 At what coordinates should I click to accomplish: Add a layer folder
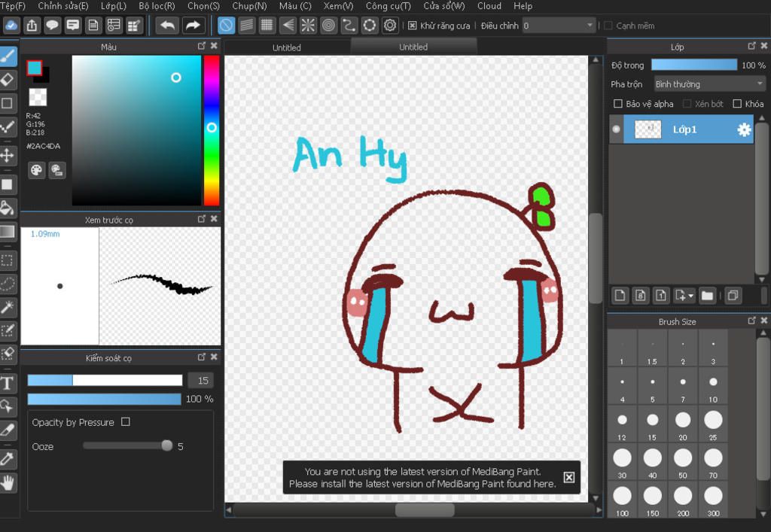(707, 296)
